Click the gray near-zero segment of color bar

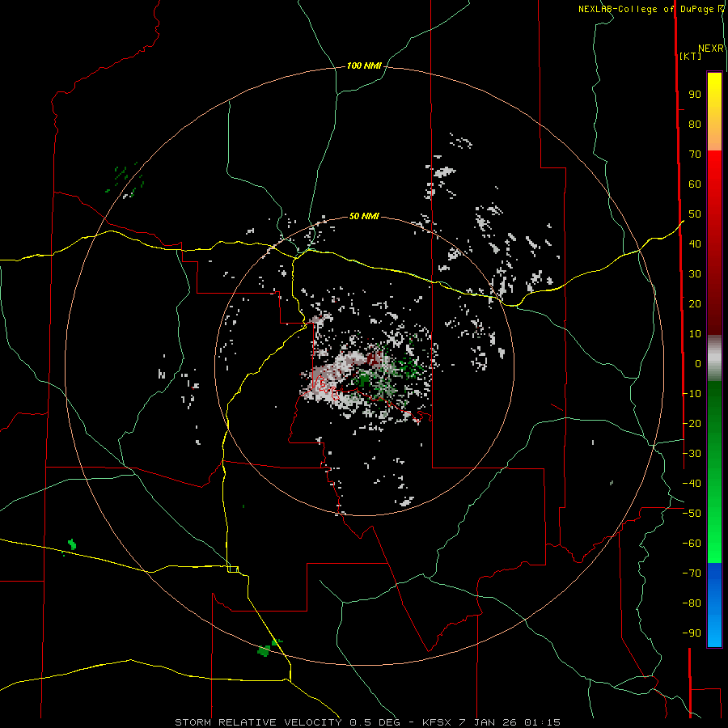coord(714,358)
